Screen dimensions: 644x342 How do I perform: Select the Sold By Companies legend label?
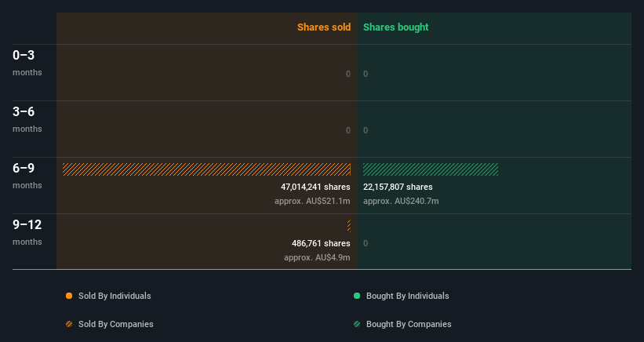tap(116, 324)
